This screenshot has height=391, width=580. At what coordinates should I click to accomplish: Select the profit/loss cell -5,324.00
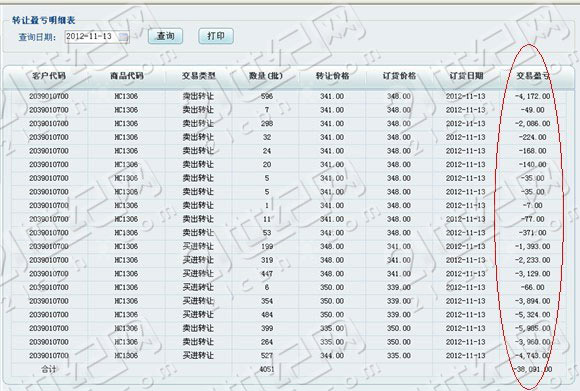pos(533,315)
